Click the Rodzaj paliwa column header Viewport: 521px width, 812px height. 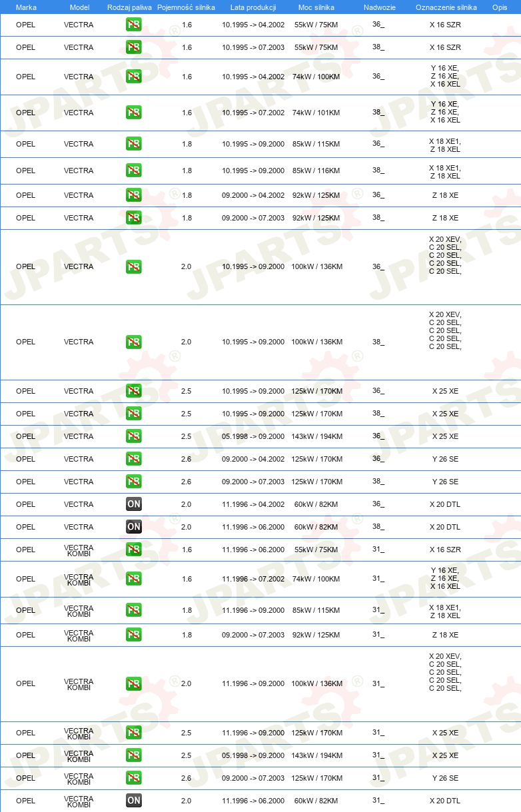click(x=129, y=7)
